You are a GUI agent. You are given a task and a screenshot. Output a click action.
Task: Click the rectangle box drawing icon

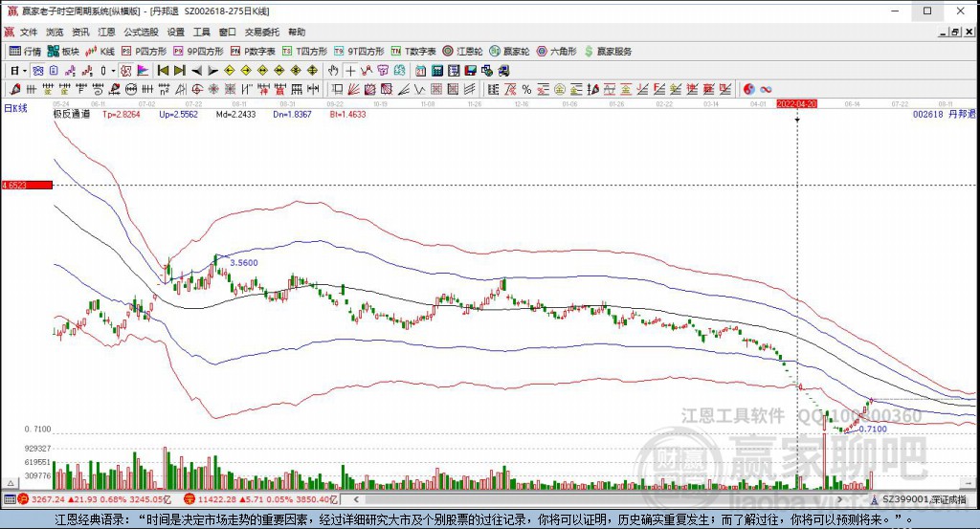click(x=337, y=89)
